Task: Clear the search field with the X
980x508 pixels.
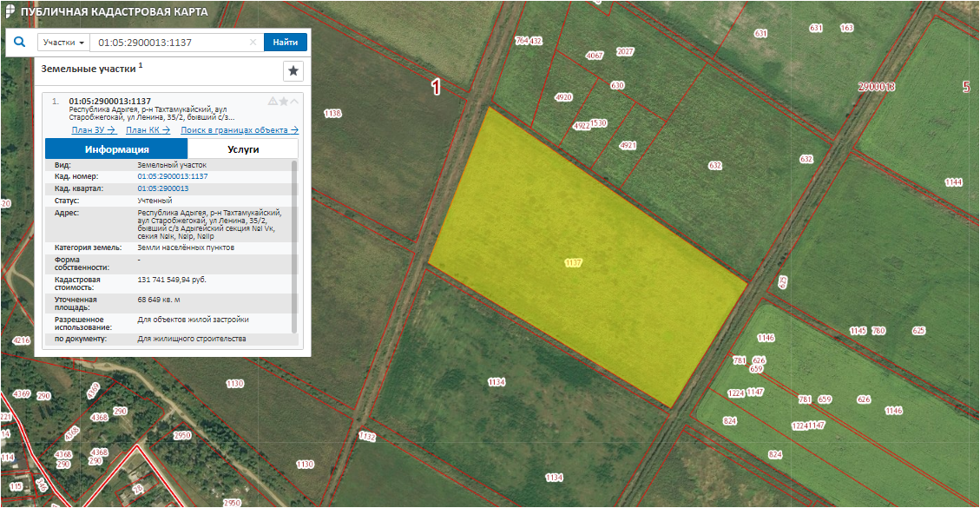Action: pyautogui.click(x=253, y=43)
